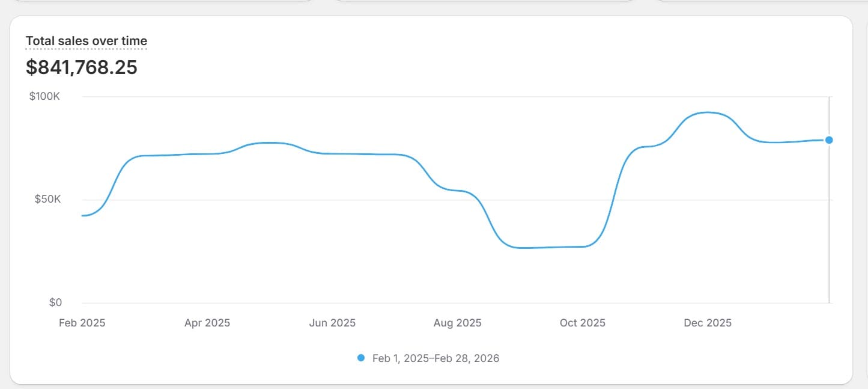Click the blue legend dot icon
This screenshot has width=868, height=389.
[361, 358]
